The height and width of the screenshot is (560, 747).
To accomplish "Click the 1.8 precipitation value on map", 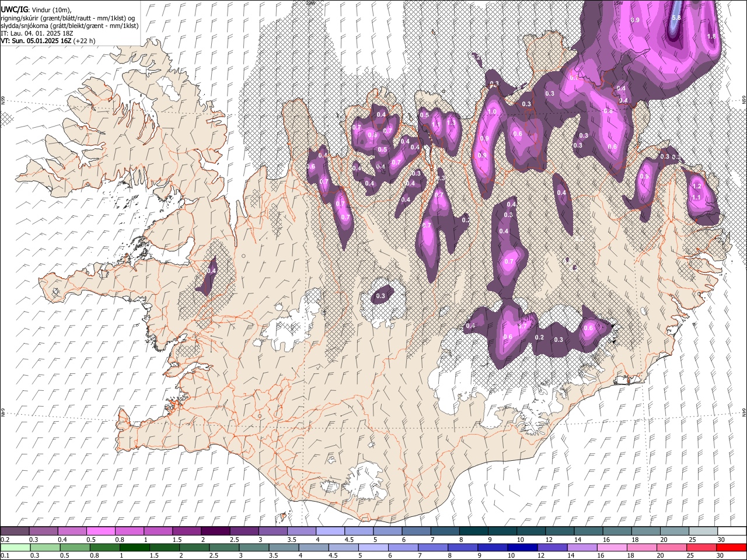I will [711, 36].
